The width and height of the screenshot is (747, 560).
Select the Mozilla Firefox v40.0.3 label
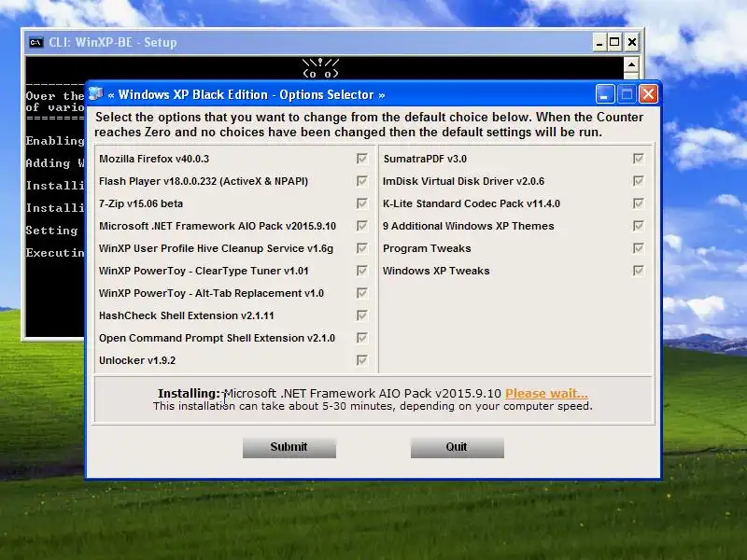[x=154, y=159]
